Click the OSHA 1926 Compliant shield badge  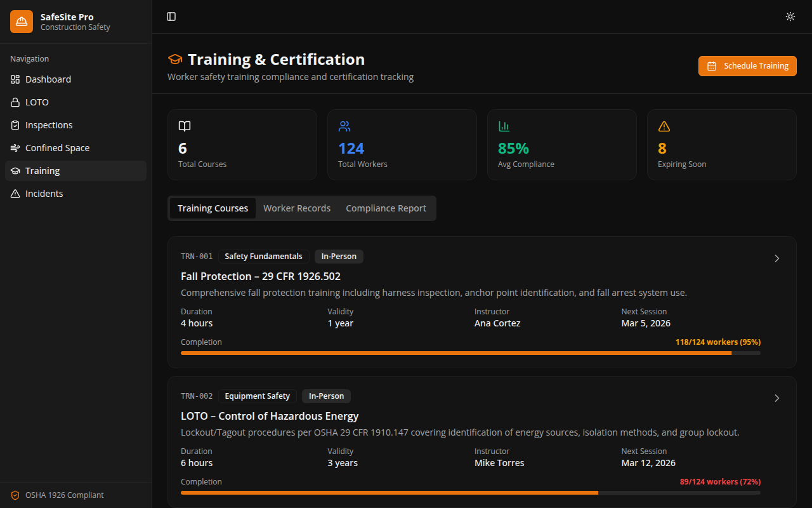[13, 495]
